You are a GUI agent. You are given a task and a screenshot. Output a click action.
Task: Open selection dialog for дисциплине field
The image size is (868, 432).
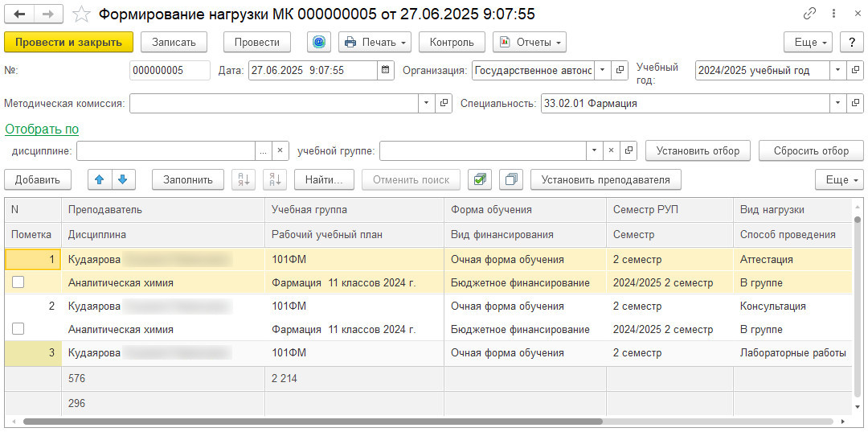(263, 150)
